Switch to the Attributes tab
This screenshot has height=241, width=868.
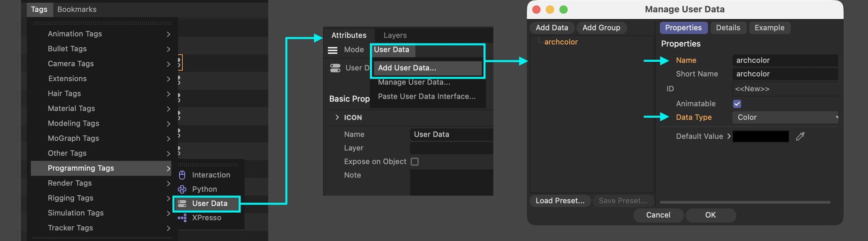click(349, 36)
